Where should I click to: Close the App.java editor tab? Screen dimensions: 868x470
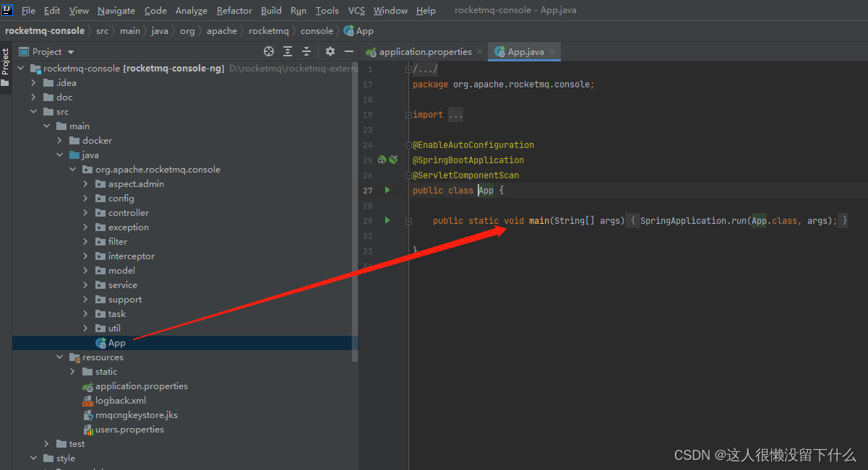coord(552,51)
